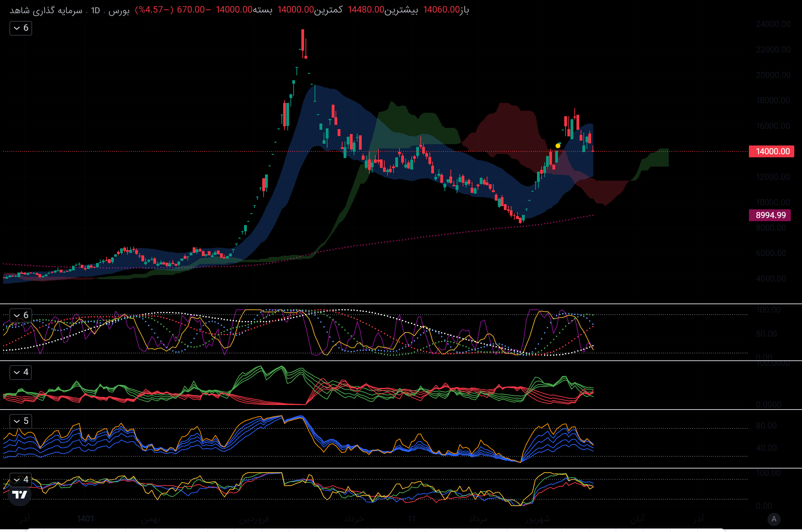The image size is (802, 532).
Task: Expand the main chart's 6-indicator legend
Action: [x=21, y=28]
